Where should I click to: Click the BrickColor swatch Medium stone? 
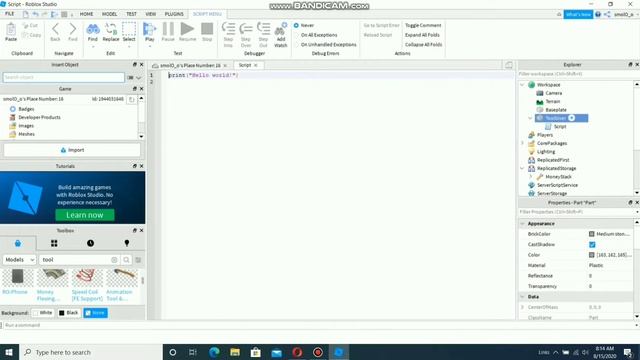pos(591,234)
